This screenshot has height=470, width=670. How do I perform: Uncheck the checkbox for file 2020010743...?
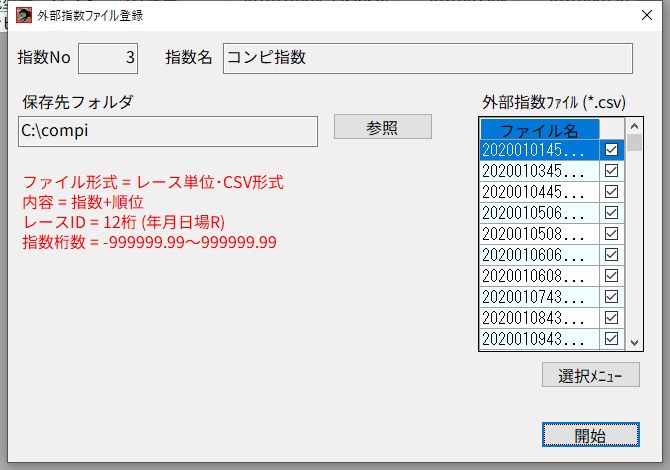(611, 297)
